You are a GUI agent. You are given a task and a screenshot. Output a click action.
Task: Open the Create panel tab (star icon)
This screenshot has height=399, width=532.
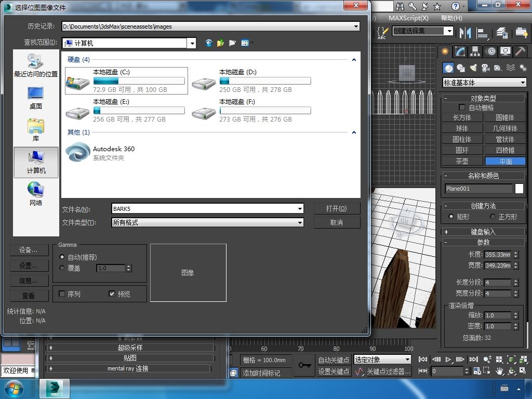(445, 51)
